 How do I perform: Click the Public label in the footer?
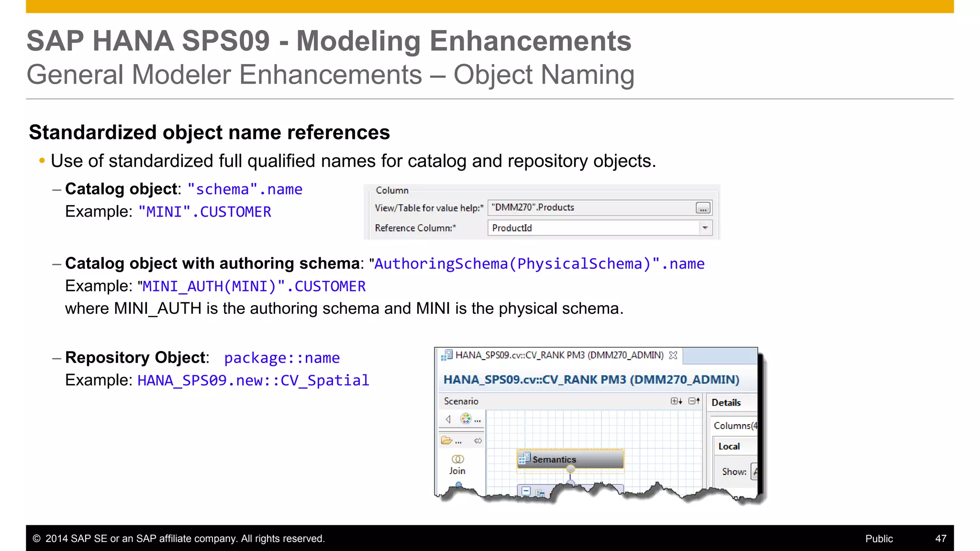[x=879, y=539]
